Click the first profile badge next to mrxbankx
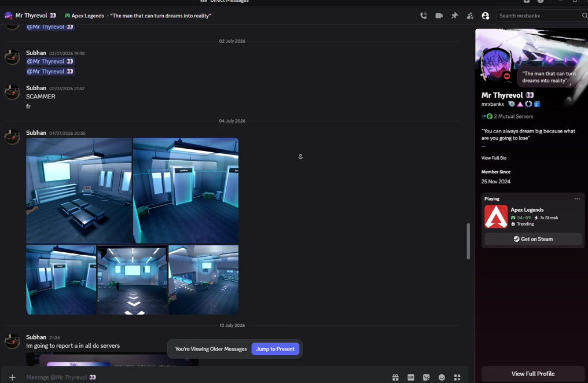The width and height of the screenshot is (588, 383). coord(512,104)
